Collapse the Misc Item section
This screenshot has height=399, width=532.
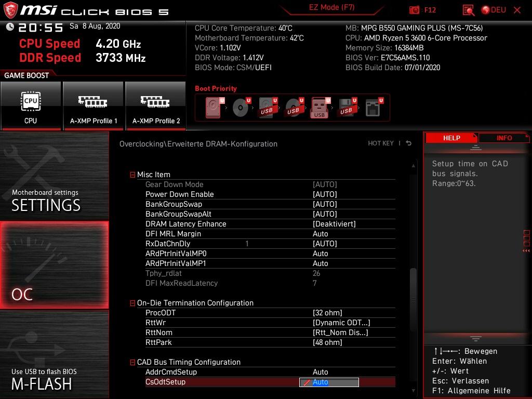point(132,175)
